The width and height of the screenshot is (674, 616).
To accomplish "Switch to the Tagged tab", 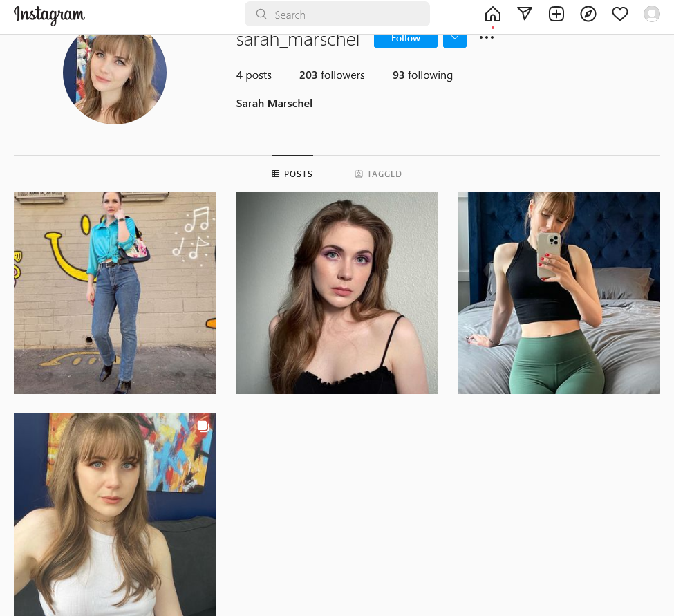I will click(378, 174).
